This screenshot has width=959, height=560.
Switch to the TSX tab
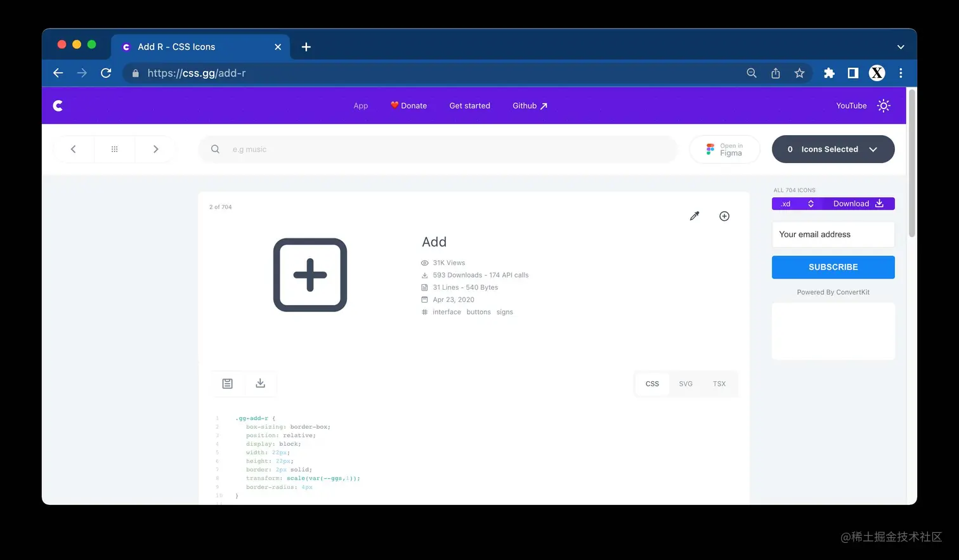coord(719,383)
